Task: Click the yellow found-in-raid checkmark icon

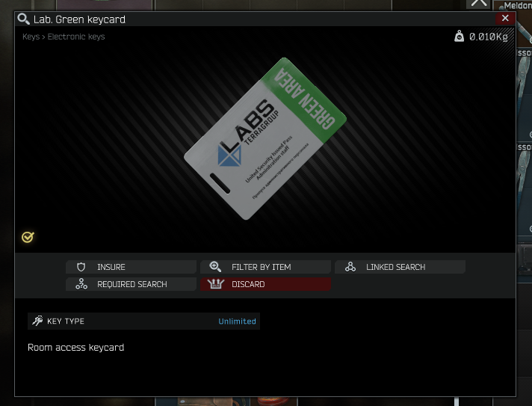Action: tap(28, 237)
